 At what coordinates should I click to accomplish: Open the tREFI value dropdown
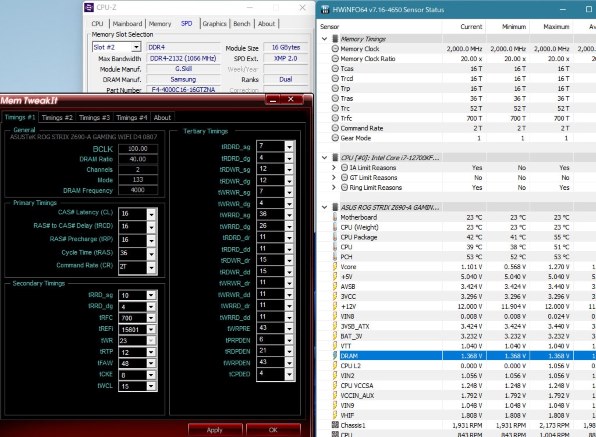[151, 329]
